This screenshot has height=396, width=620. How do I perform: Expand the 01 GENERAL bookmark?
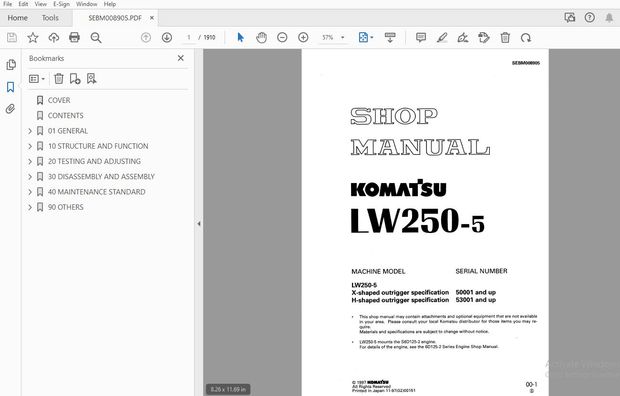click(30, 131)
